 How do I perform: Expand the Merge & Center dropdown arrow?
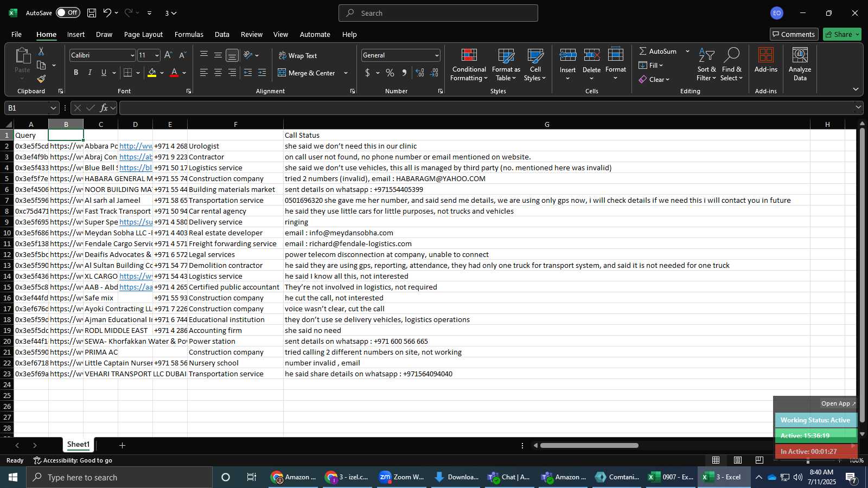(346, 73)
